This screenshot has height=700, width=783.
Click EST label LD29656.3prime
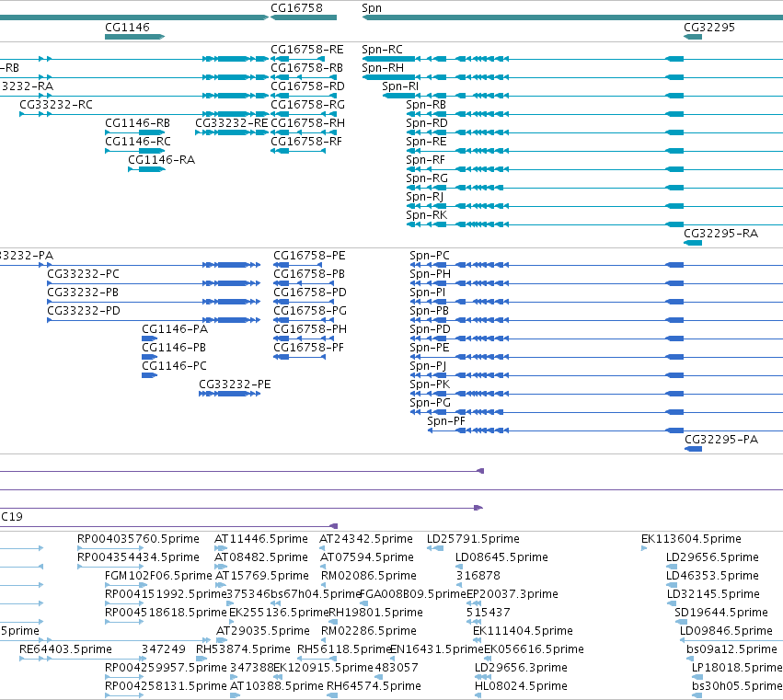tap(521, 668)
